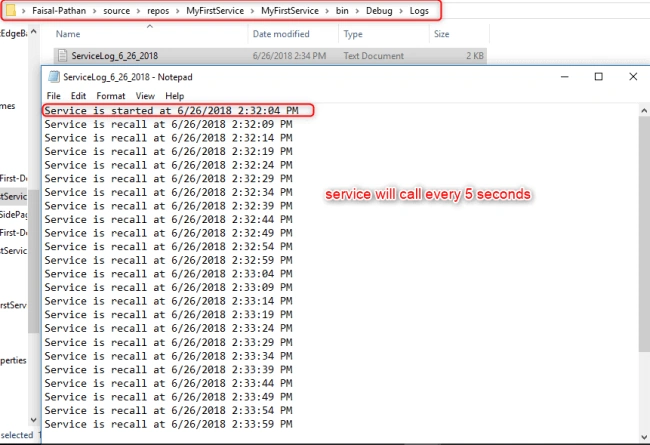Click first MyFirstService breadcrumb segment
The height and width of the screenshot is (445, 650).
coord(215,11)
